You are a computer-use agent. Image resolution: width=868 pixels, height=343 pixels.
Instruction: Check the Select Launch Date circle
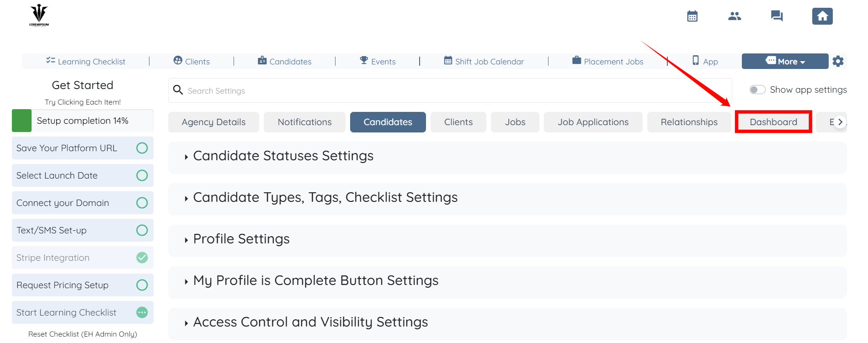tap(142, 175)
